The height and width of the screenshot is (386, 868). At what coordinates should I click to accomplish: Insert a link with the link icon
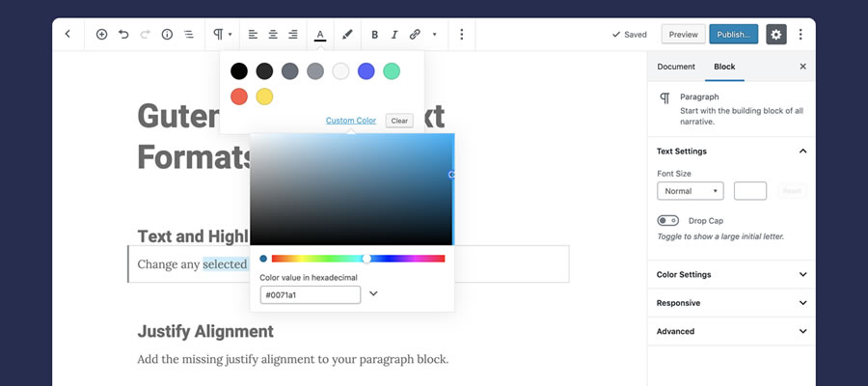(x=415, y=34)
